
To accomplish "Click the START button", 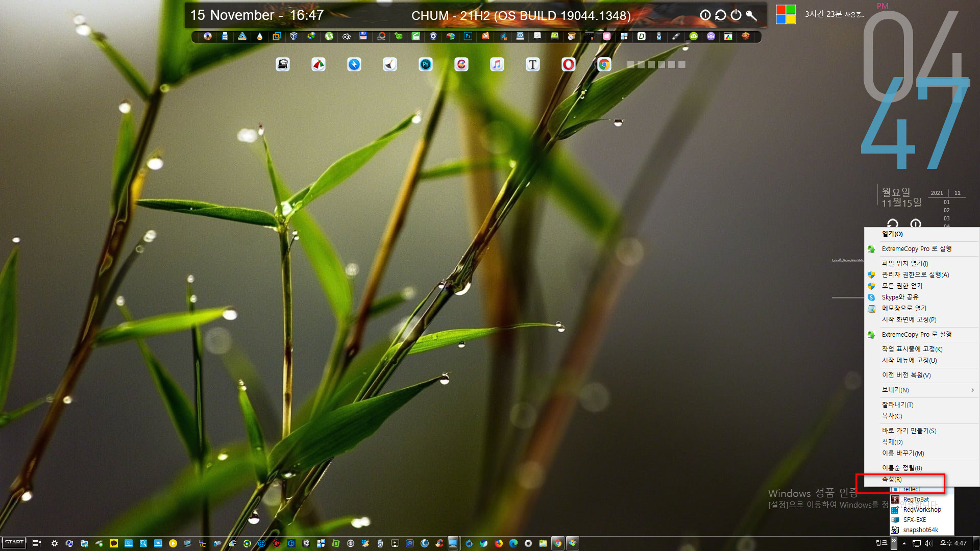I will [14, 543].
